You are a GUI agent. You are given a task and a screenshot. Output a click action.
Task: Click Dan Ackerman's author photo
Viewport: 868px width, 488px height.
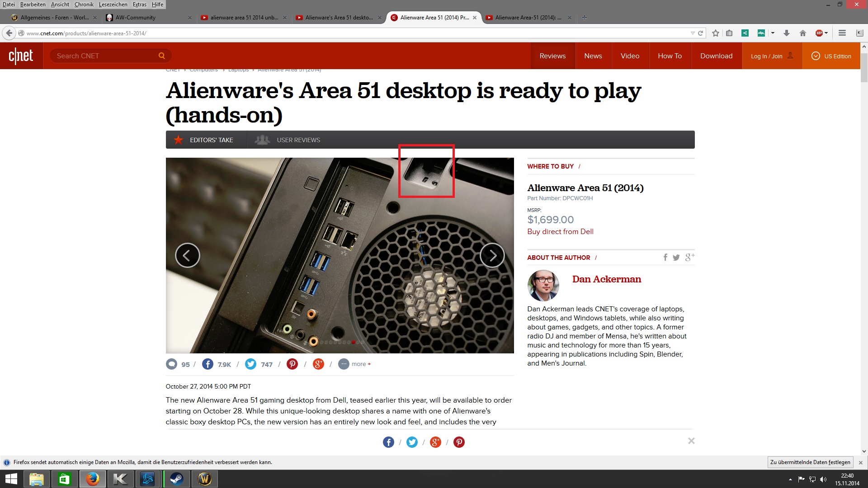pos(543,286)
